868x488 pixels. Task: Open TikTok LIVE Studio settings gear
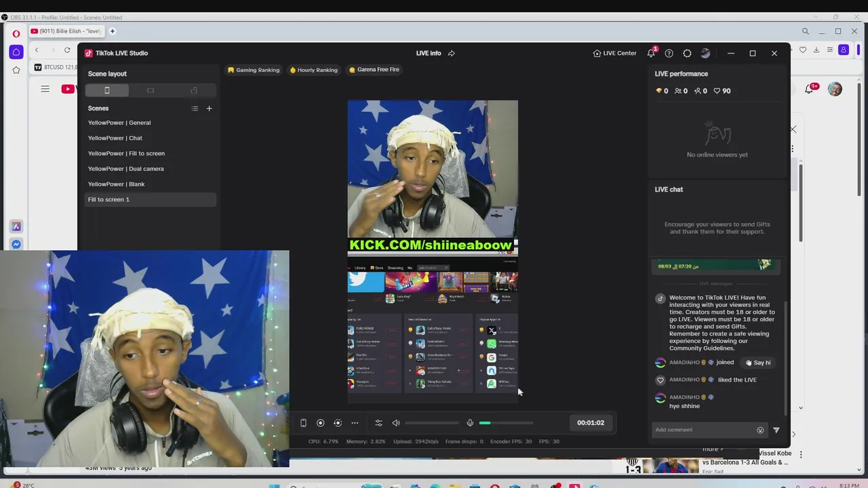pos(687,53)
